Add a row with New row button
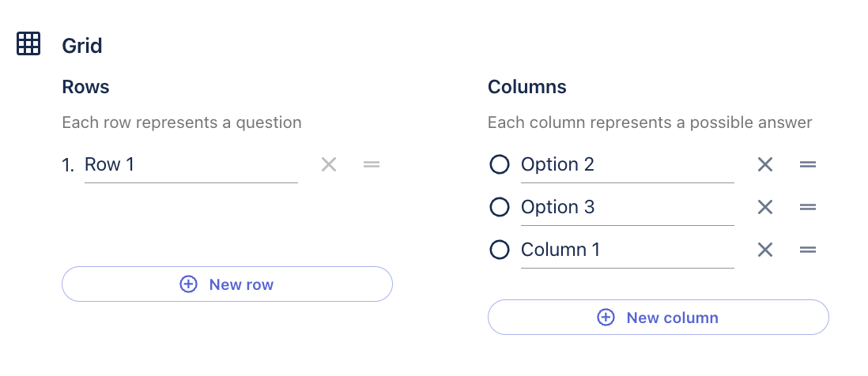The image size is (868, 376). click(227, 284)
